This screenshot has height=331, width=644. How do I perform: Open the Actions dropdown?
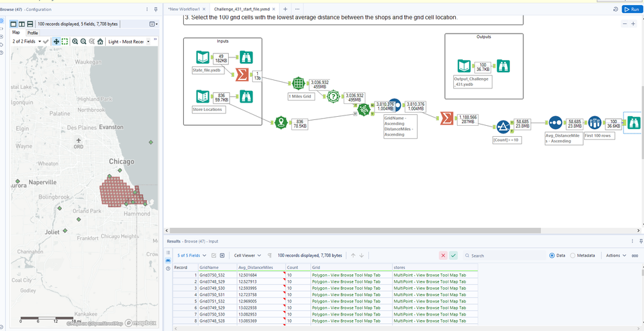[616, 256]
